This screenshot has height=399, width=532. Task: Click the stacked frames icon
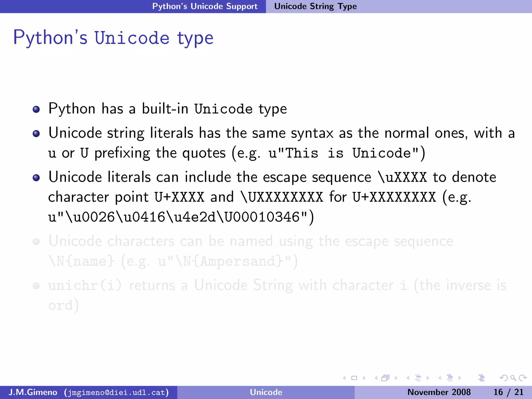pos(385,378)
